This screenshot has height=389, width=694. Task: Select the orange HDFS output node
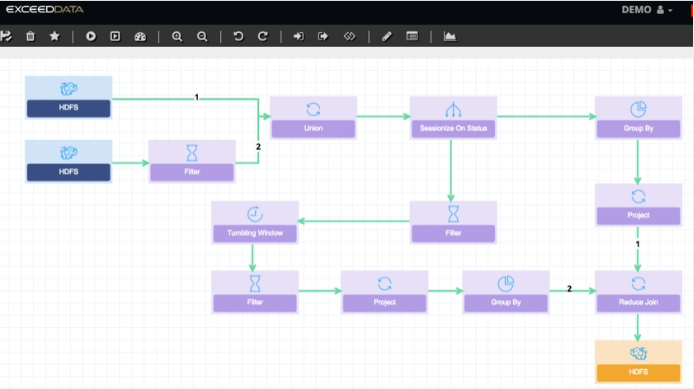tap(638, 362)
